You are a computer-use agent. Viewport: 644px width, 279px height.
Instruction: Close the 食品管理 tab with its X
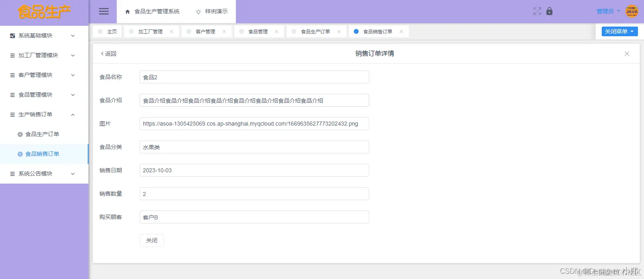[277, 31]
